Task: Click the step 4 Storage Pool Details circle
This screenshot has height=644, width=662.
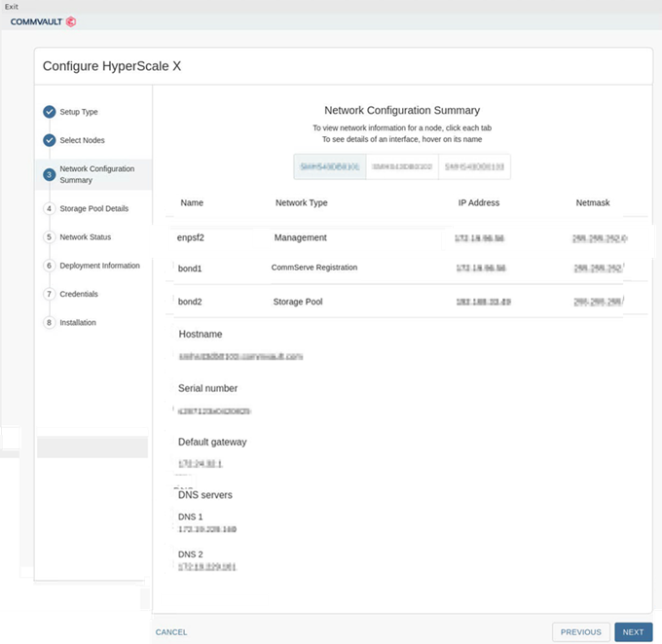Action: [49, 208]
